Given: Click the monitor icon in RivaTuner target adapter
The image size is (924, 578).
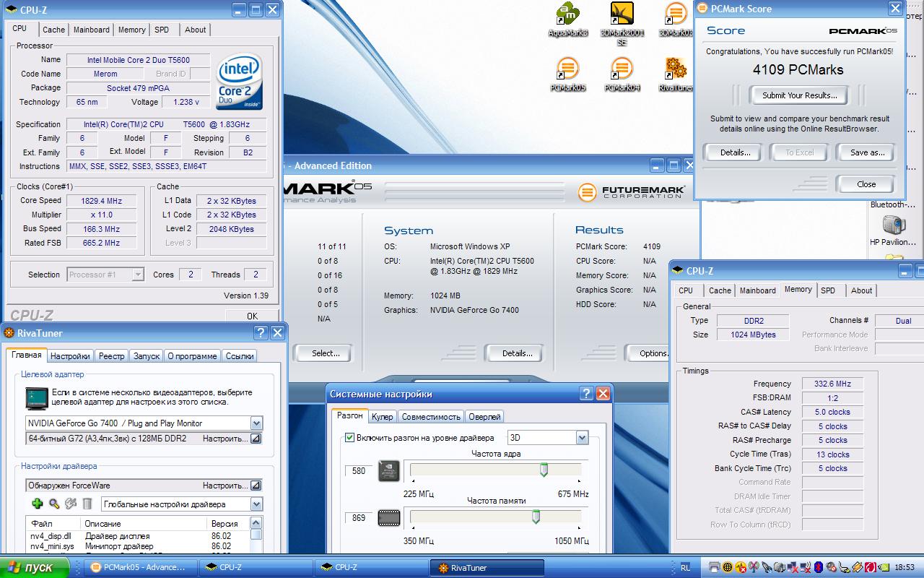Looking at the screenshot, I should click(x=36, y=397).
